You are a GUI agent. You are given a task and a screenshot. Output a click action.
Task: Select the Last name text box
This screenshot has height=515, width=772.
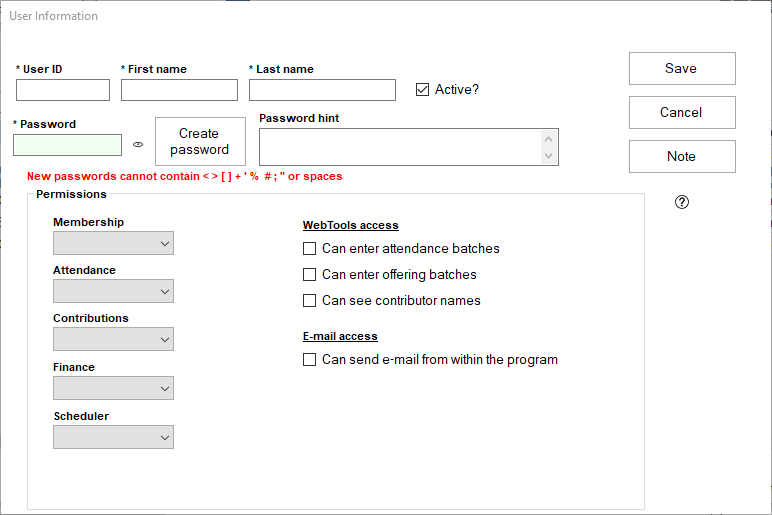pyautogui.click(x=322, y=90)
